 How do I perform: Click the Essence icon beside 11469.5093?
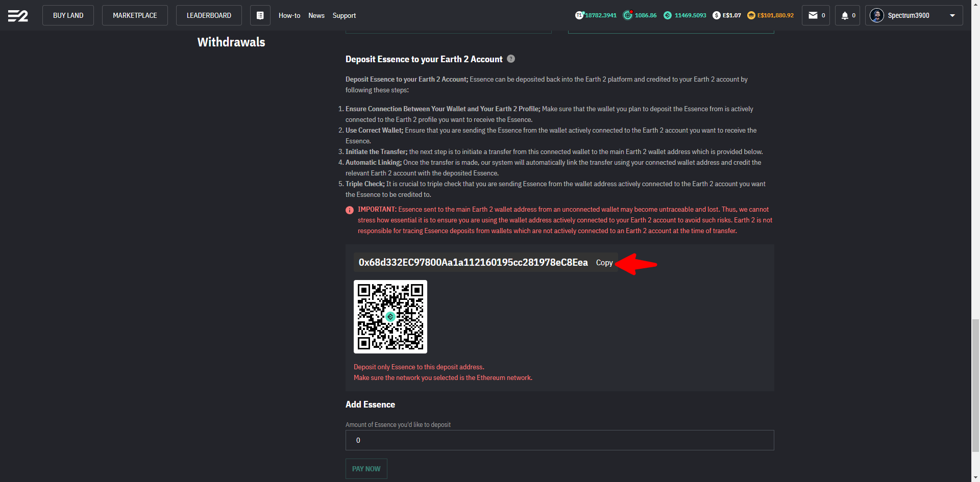pyautogui.click(x=668, y=15)
